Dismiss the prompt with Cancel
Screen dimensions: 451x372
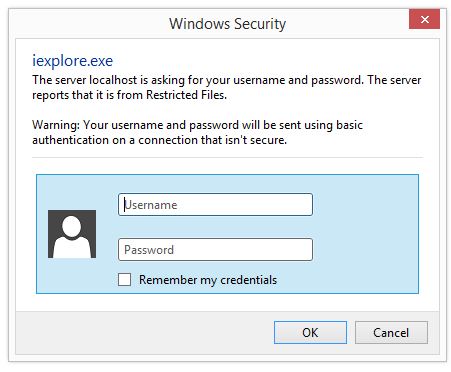point(391,332)
